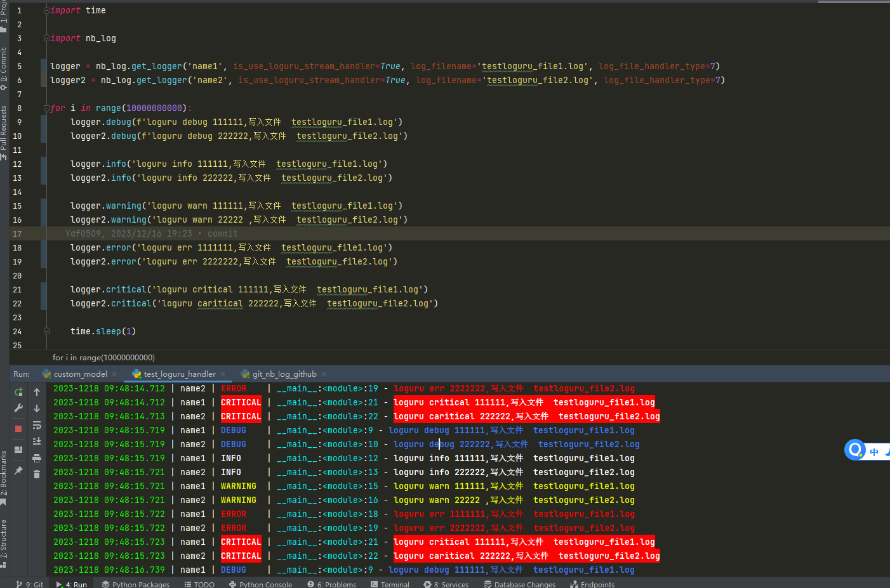890x588 pixels.
Task: Click the 'Run:' panel label
Action: (x=22, y=374)
